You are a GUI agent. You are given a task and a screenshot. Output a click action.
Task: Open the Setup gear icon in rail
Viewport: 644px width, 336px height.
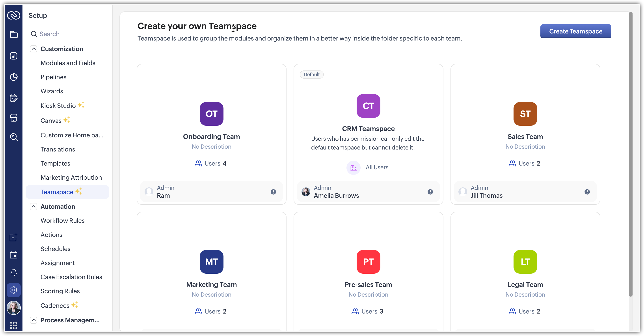pyautogui.click(x=14, y=290)
